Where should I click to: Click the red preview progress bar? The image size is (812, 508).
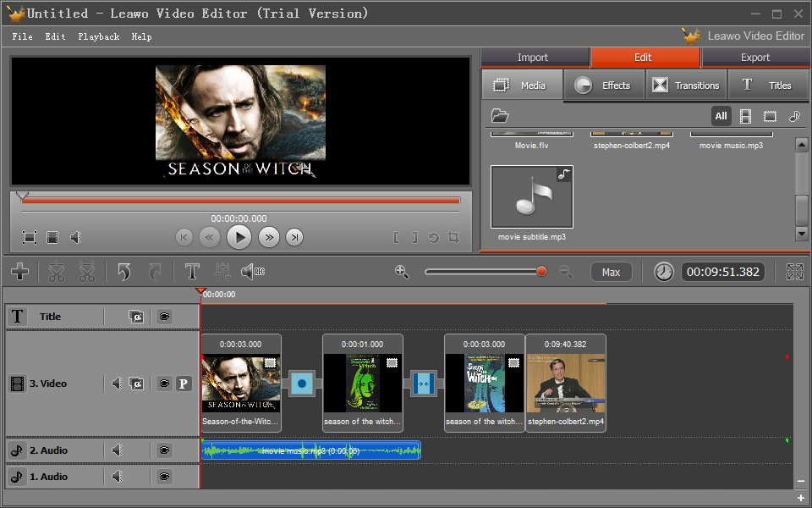(241, 200)
